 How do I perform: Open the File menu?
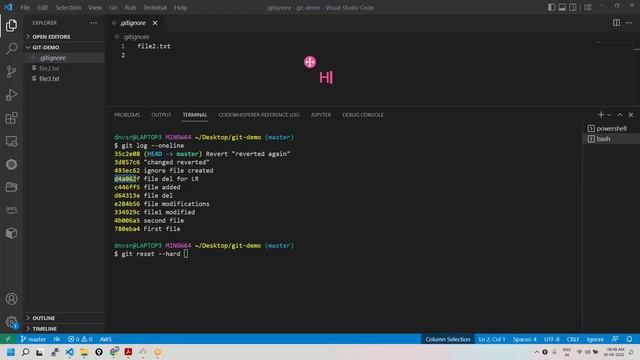tap(25, 7)
